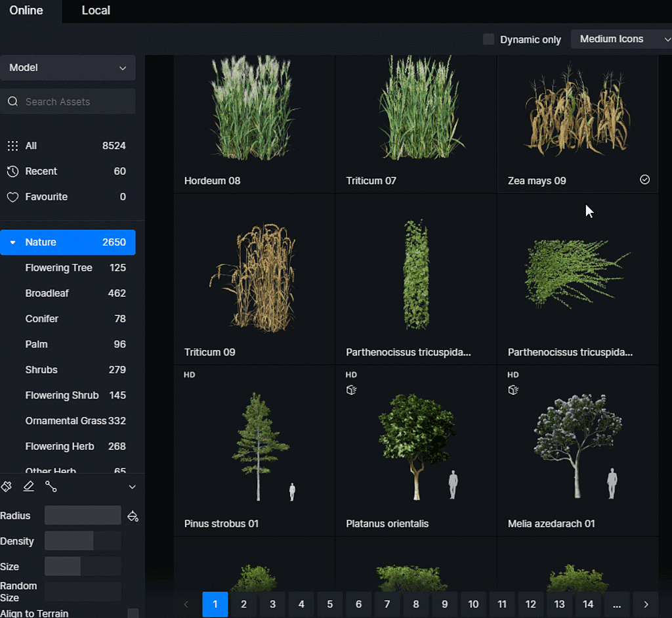
Task: Select the Triticum 07 asset thumbnail
Action: (x=415, y=124)
